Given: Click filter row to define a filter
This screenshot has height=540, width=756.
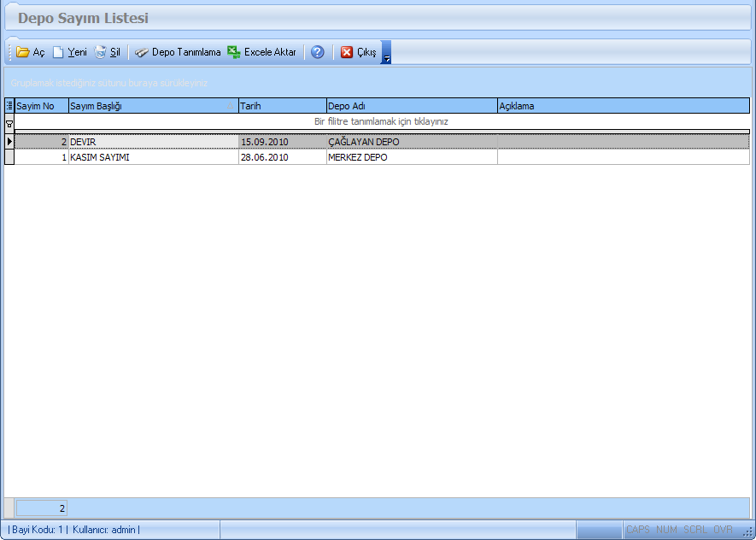Looking at the screenshot, I should pos(381,121).
